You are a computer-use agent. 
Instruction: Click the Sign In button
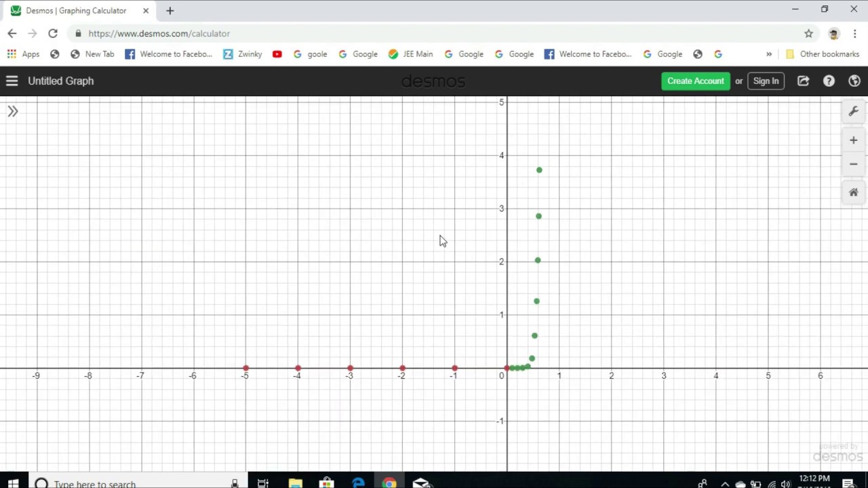(x=766, y=81)
